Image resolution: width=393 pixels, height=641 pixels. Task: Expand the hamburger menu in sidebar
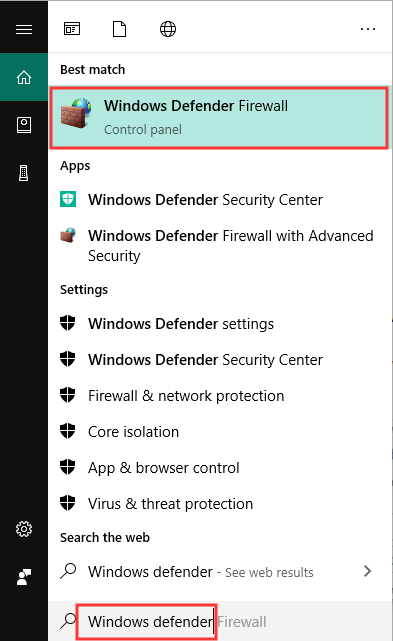click(x=24, y=29)
